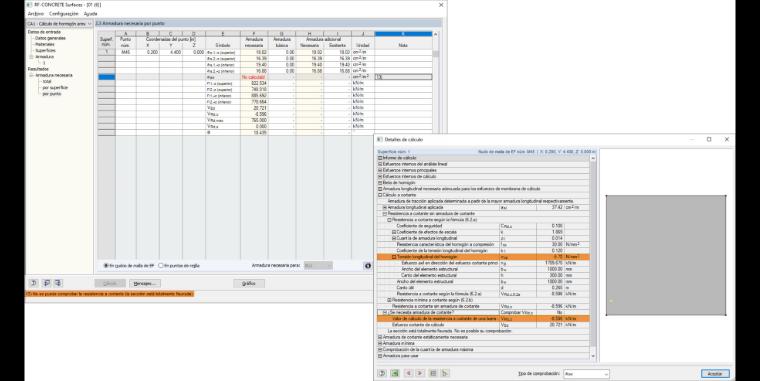
Task: Click Aceptar in Detalles de cálculo
Action: 715,374
